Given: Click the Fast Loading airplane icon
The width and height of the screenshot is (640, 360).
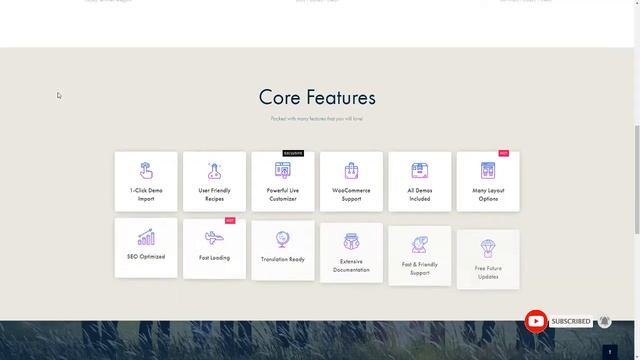Looking at the screenshot, I should (214, 237).
